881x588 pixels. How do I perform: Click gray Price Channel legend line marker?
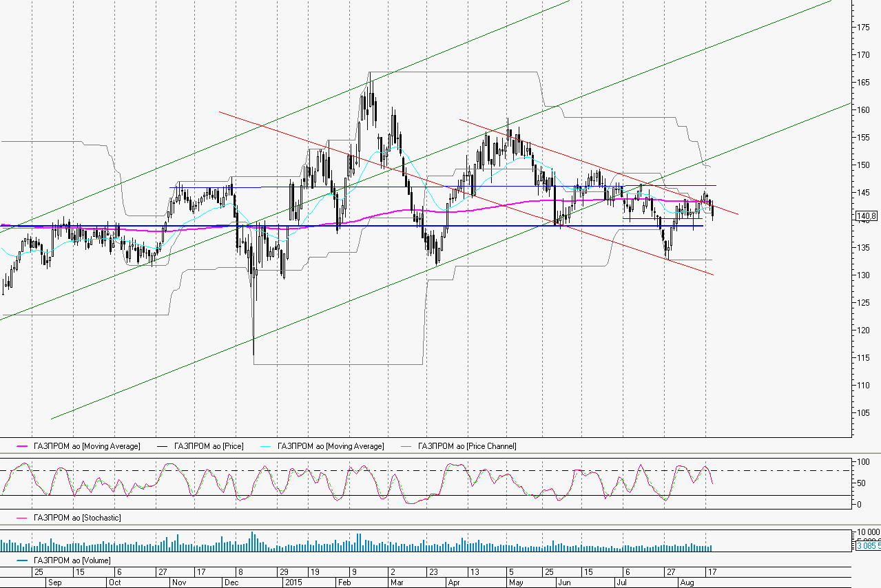coord(408,446)
